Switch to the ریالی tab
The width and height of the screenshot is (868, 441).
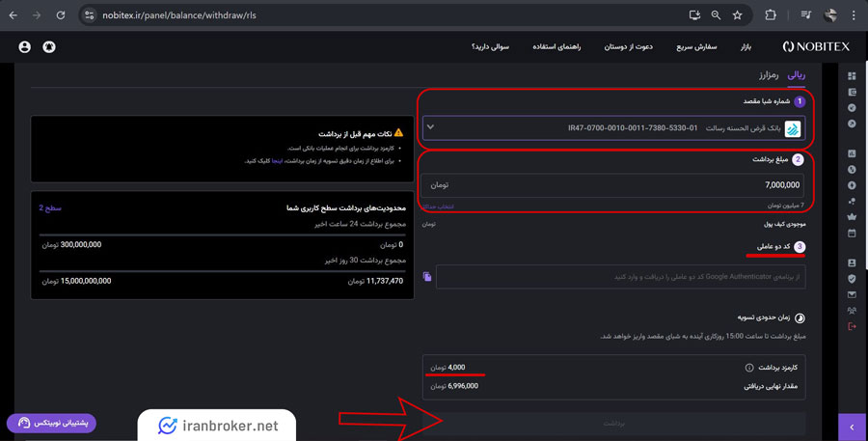(x=796, y=75)
